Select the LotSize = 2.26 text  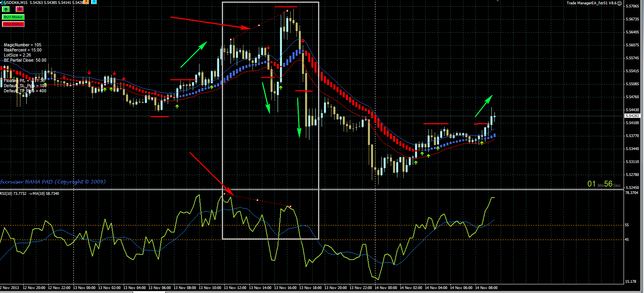point(17,55)
